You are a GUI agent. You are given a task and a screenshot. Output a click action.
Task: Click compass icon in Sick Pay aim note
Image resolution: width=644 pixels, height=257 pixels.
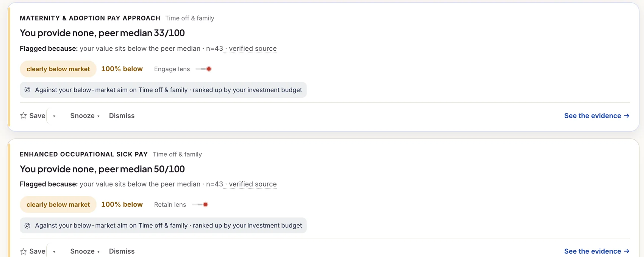coord(27,226)
